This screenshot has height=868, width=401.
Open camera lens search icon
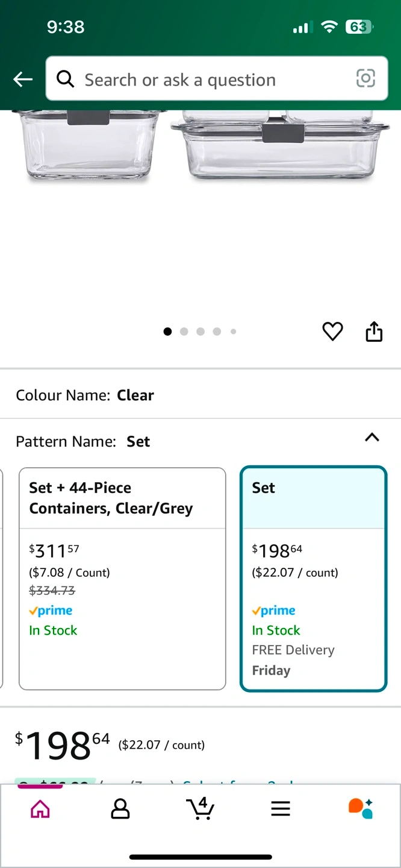point(365,78)
